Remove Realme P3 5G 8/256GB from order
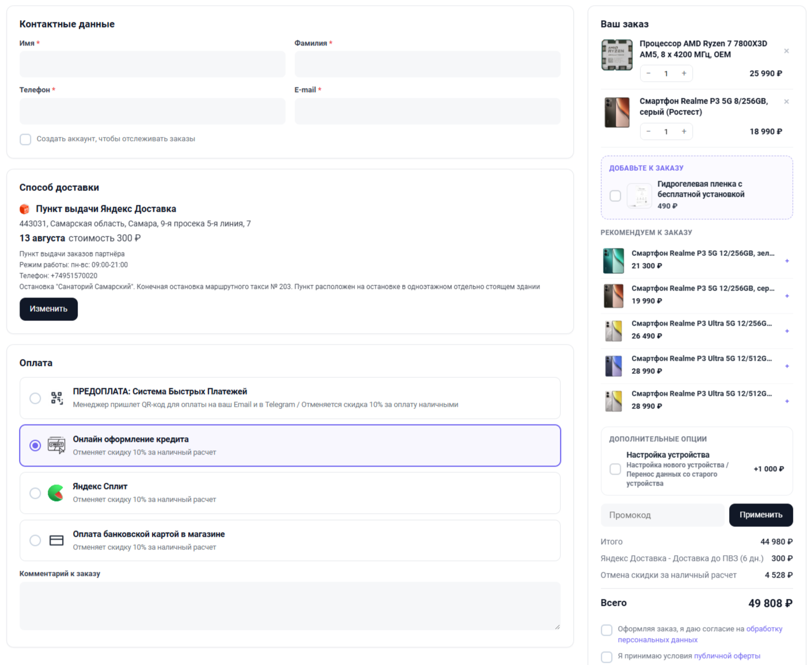Image resolution: width=812 pixels, height=665 pixels. 786,102
